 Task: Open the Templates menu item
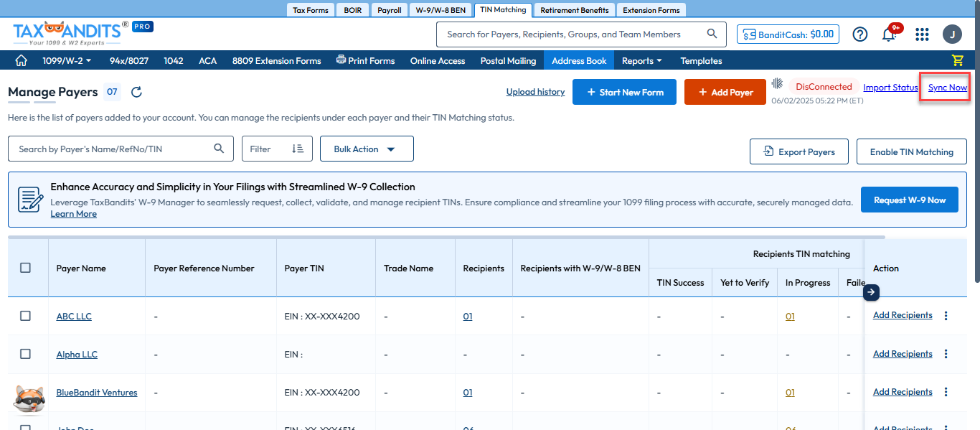[x=701, y=61]
